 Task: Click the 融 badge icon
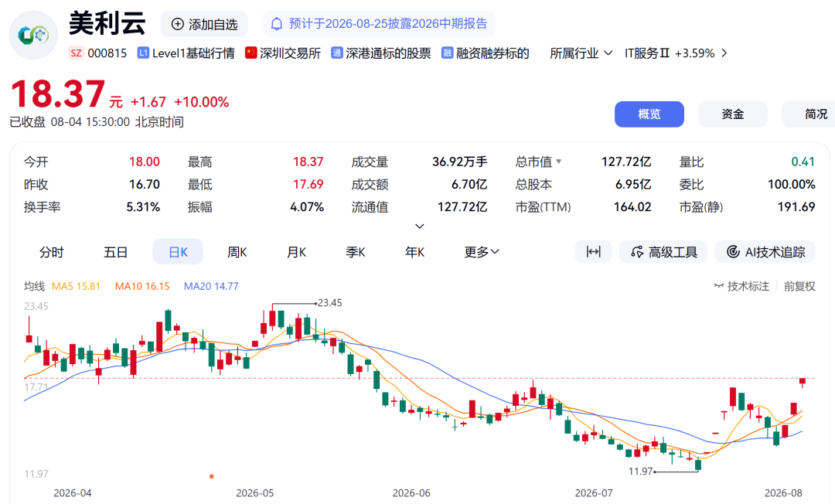click(x=448, y=53)
